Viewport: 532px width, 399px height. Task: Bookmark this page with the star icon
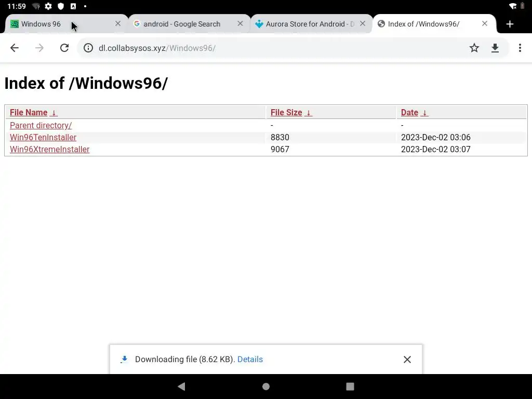point(474,48)
